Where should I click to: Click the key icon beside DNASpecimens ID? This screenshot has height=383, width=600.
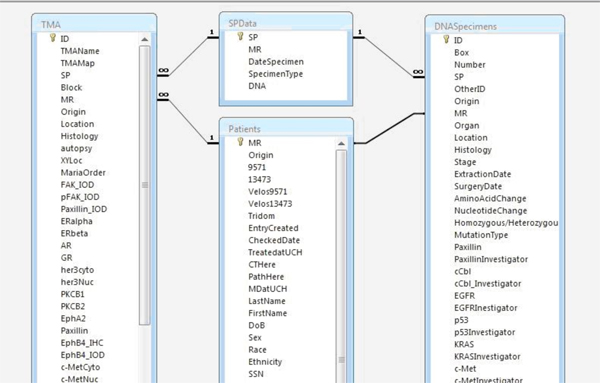click(446, 39)
